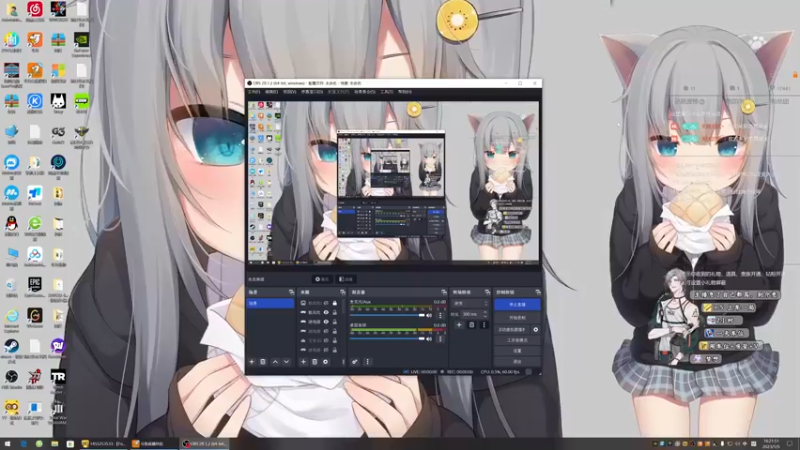Toggle visibility eye of third source row
800x450 pixels.
pos(326,322)
